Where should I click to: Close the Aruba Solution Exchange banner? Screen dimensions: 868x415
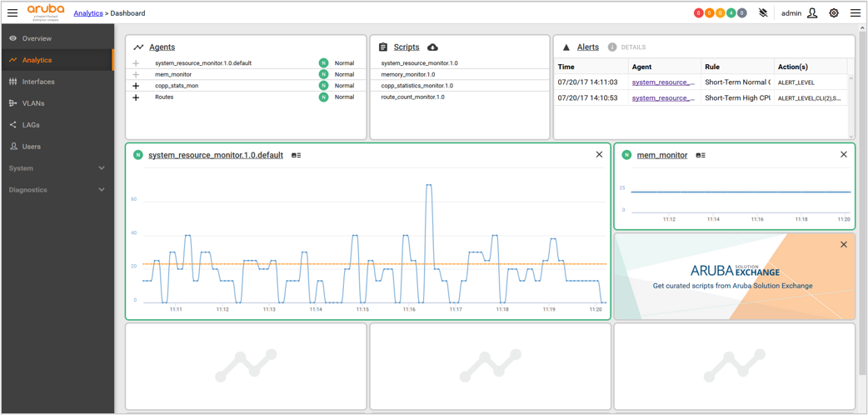pos(844,244)
